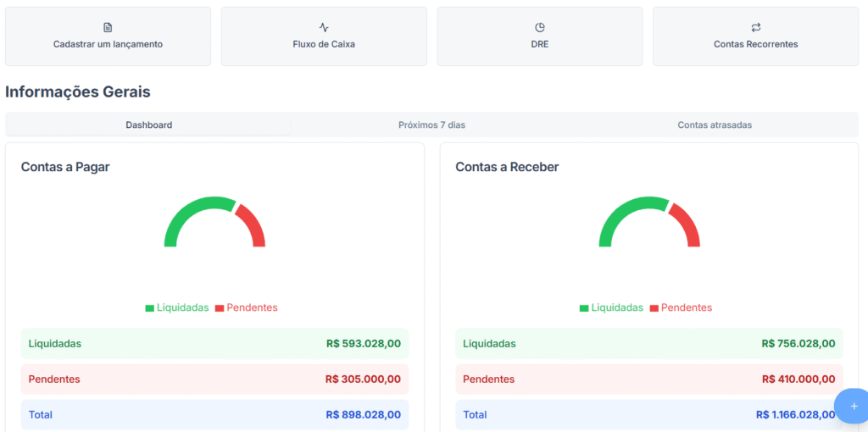This screenshot has width=868, height=432.
Task: Click the red arc of Contas a Receber gauge
Action: pyautogui.click(x=687, y=224)
